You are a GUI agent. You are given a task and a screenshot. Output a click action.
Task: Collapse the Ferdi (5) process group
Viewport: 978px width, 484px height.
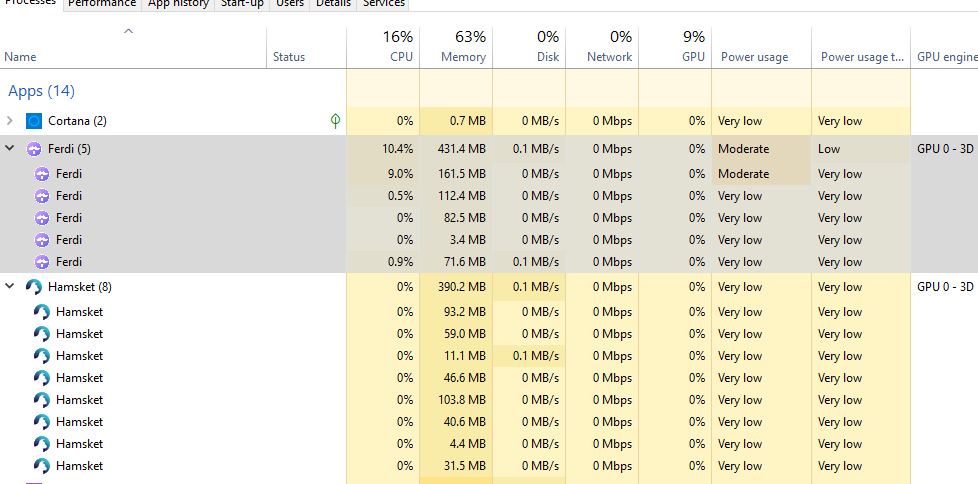coord(10,148)
